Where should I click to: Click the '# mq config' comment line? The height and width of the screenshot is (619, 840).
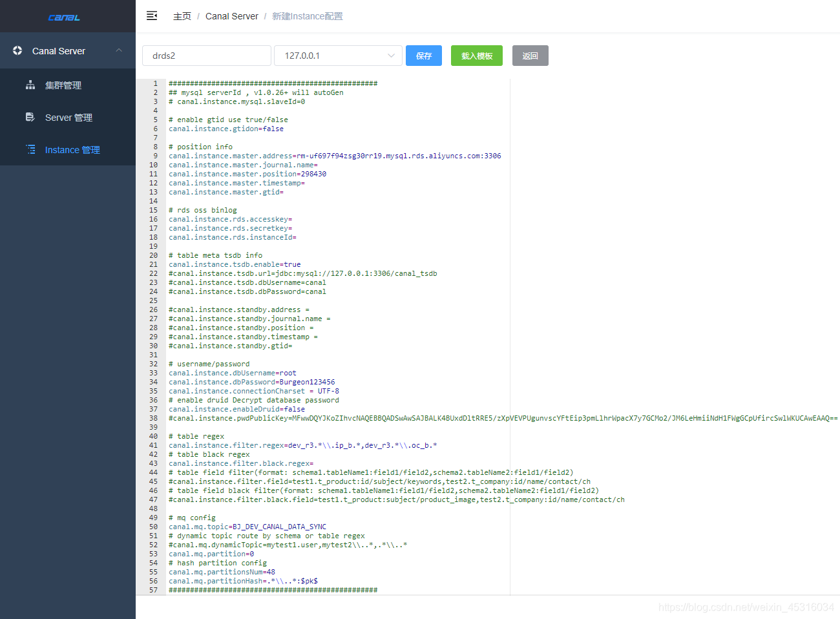(x=192, y=518)
